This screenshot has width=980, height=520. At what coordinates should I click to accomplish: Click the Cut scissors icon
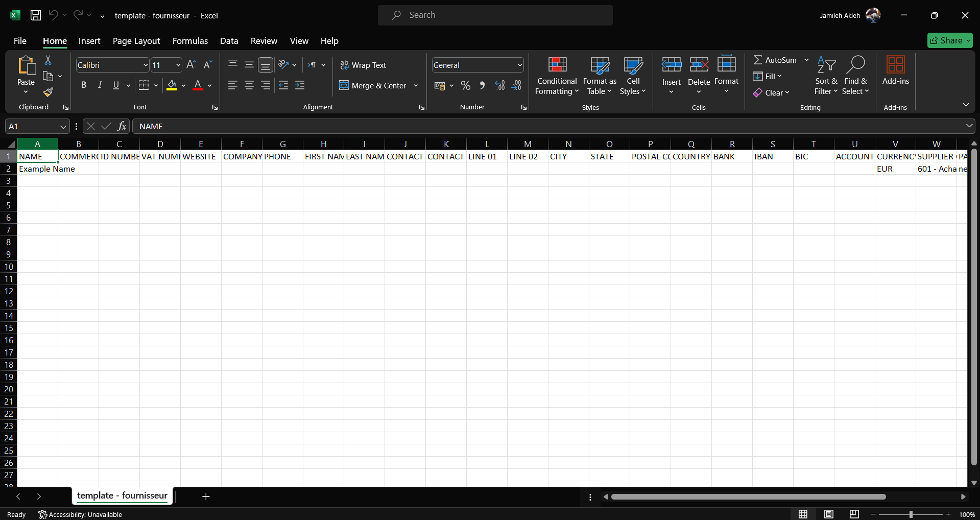48,60
